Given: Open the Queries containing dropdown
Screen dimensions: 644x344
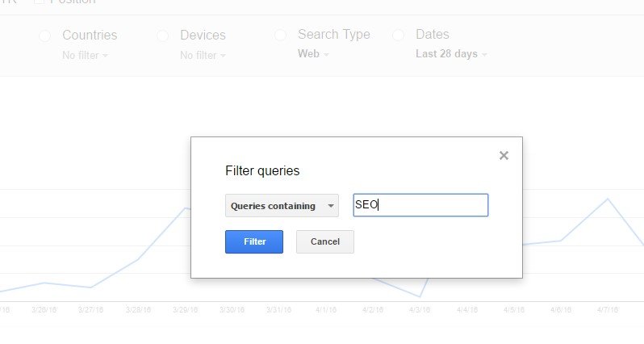Looking at the screenshot, I should point(282,205).
